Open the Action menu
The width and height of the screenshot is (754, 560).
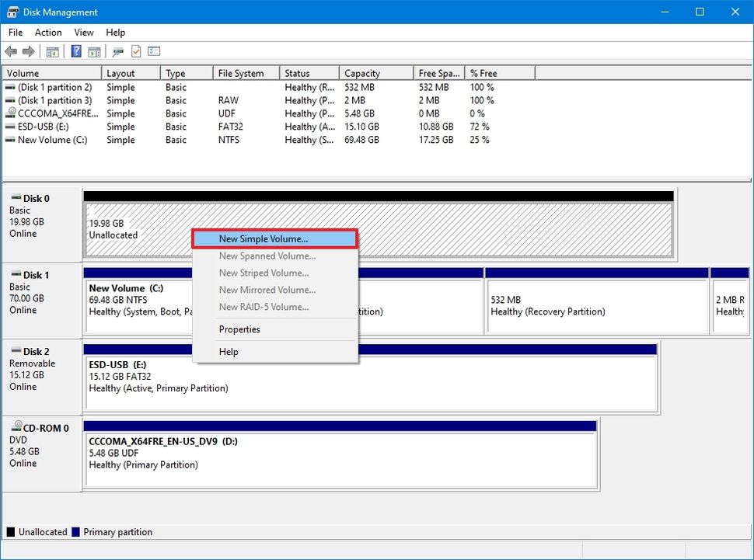48,33
